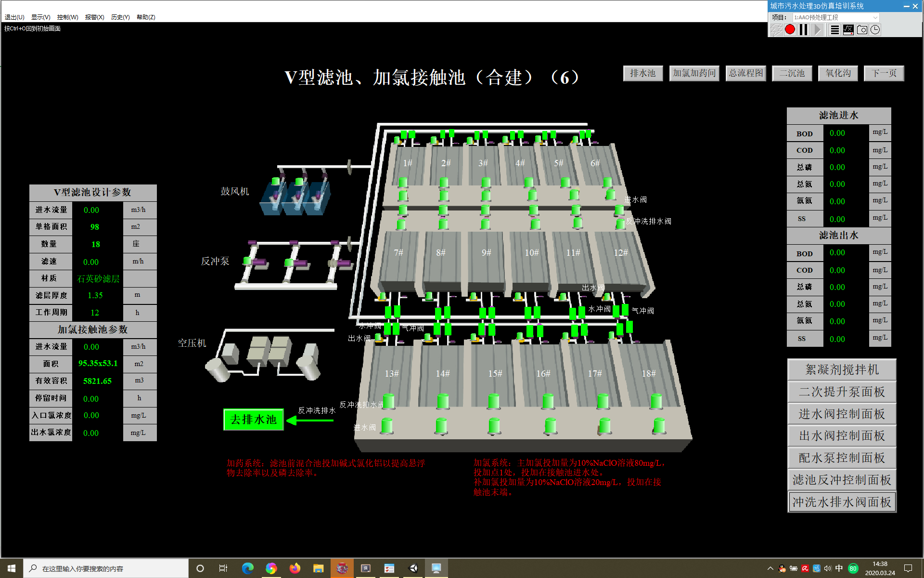The image size is (924, 578).
Task: Open the 控制(W) menu
Action: pyautogui.click(x=67, y=17)
